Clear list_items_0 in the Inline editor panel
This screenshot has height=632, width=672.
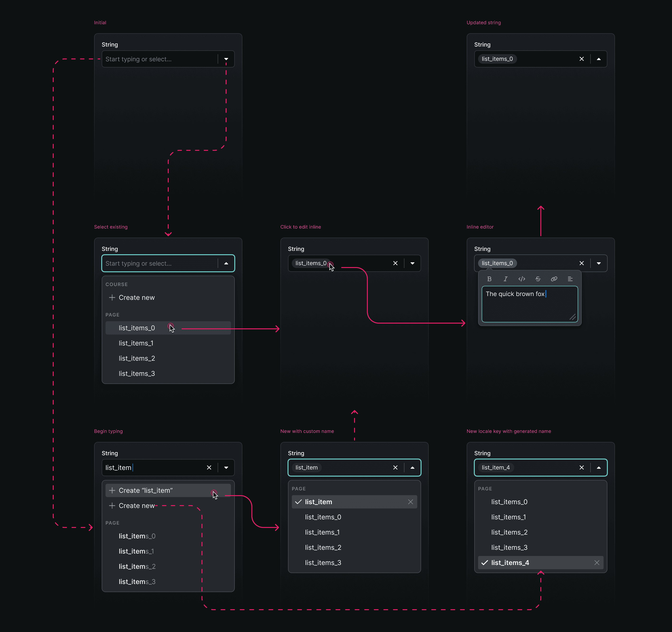[581, 263]
